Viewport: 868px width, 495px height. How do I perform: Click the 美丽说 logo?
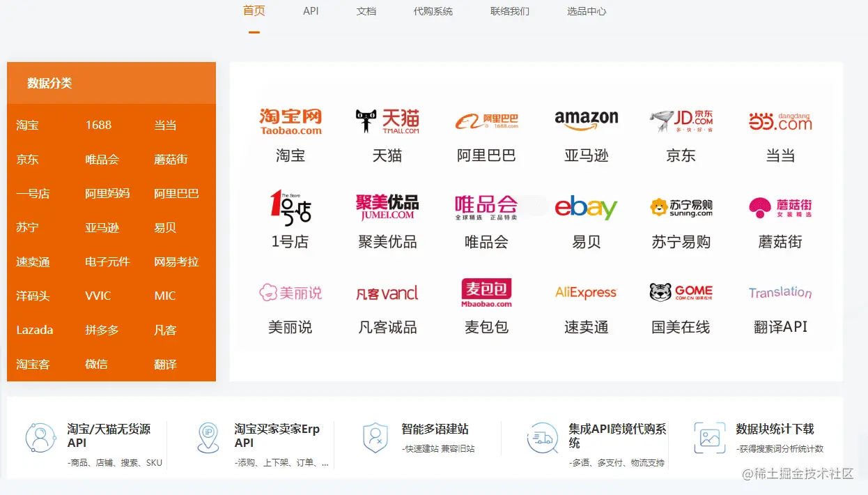(x=290, y=293)
